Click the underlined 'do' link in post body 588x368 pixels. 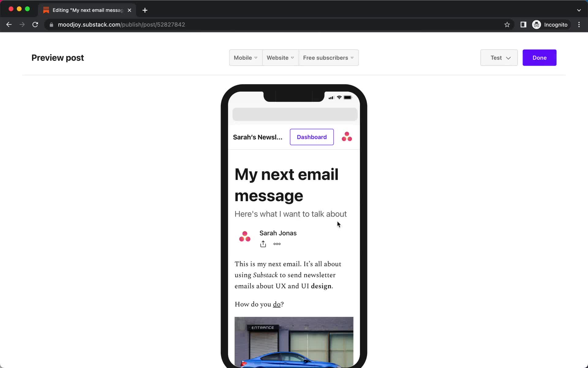[277, 304]
